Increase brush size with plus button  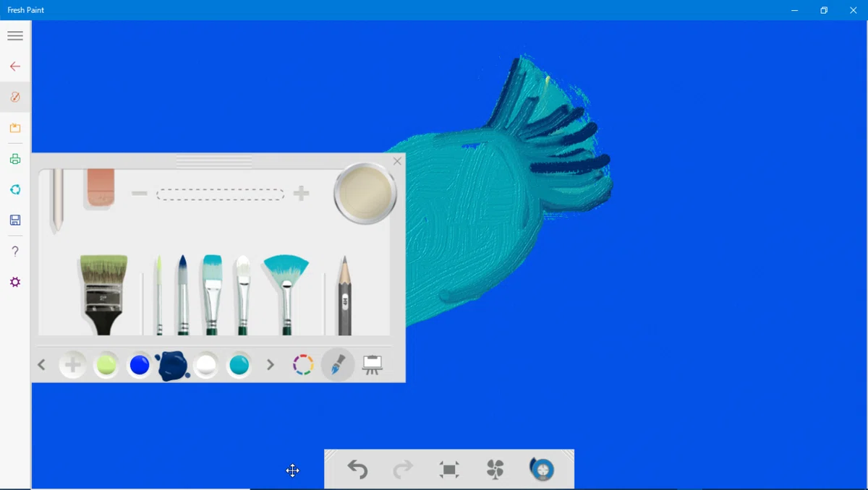[x=302, y=194]
